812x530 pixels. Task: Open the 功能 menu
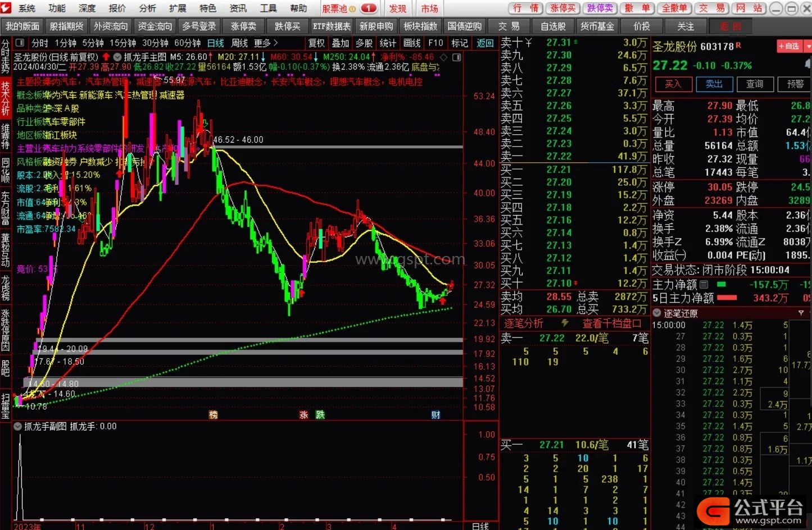click(57, 8)
